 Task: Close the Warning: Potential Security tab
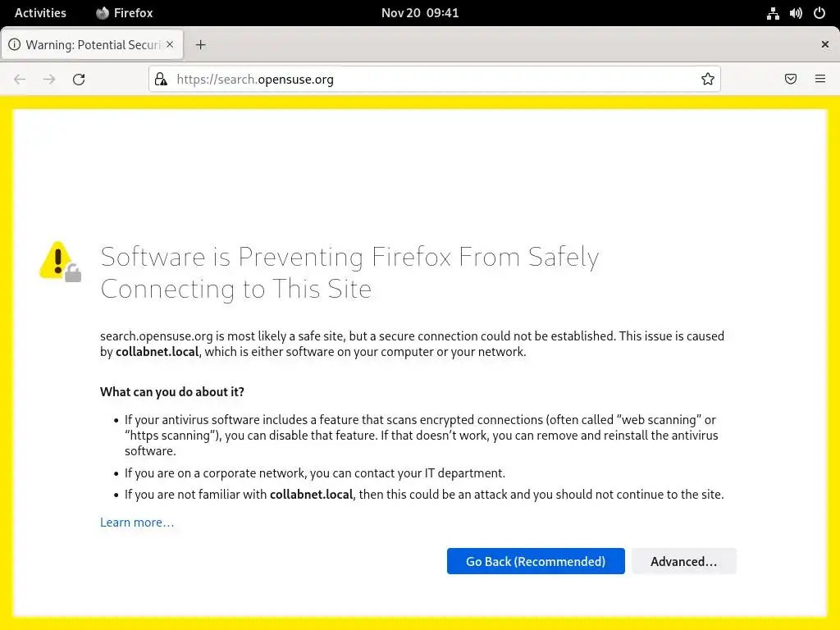(171, 44)
